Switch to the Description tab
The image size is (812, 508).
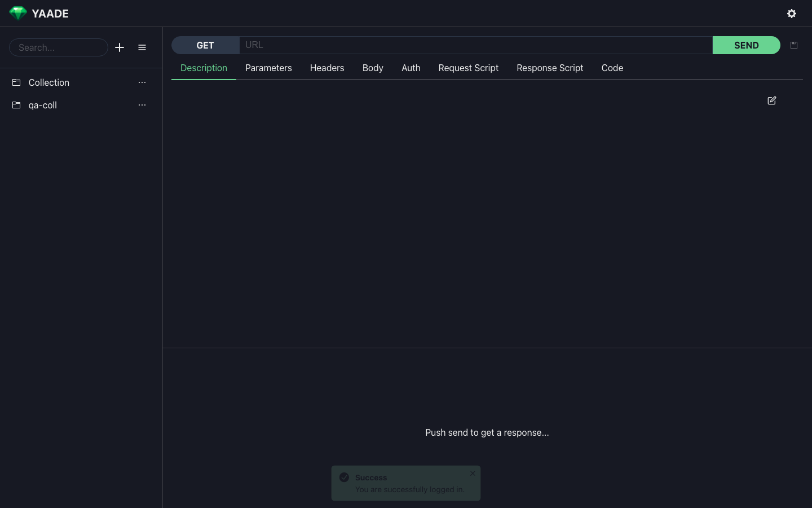(x=204, y=68)
